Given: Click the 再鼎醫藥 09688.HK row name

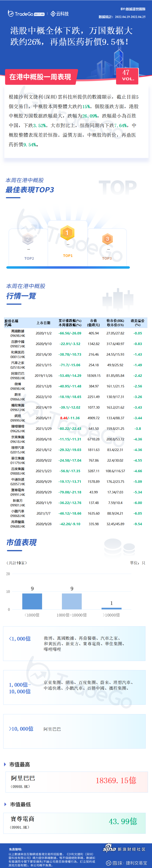Looking at the screenshot, I should (x=18, y=524).
